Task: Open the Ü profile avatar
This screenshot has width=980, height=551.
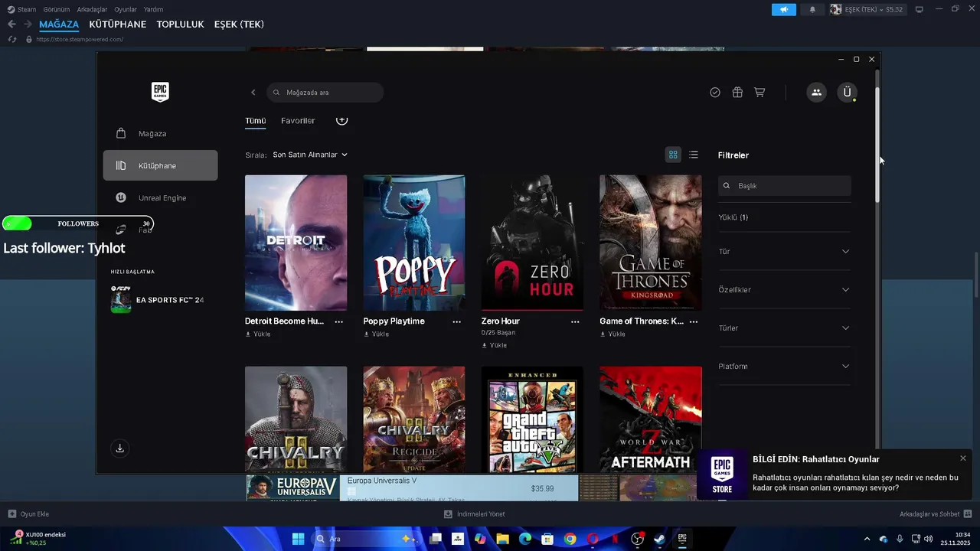Action: (847, 93)
